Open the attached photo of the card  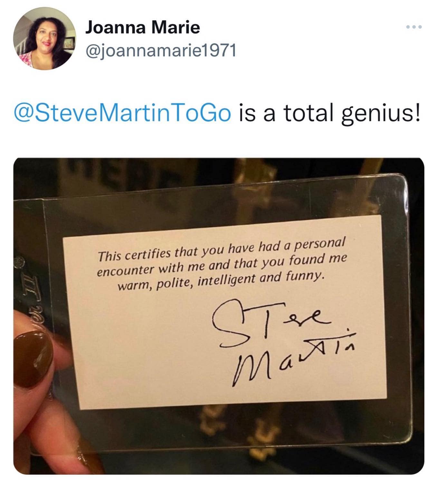tap(219, 316)
